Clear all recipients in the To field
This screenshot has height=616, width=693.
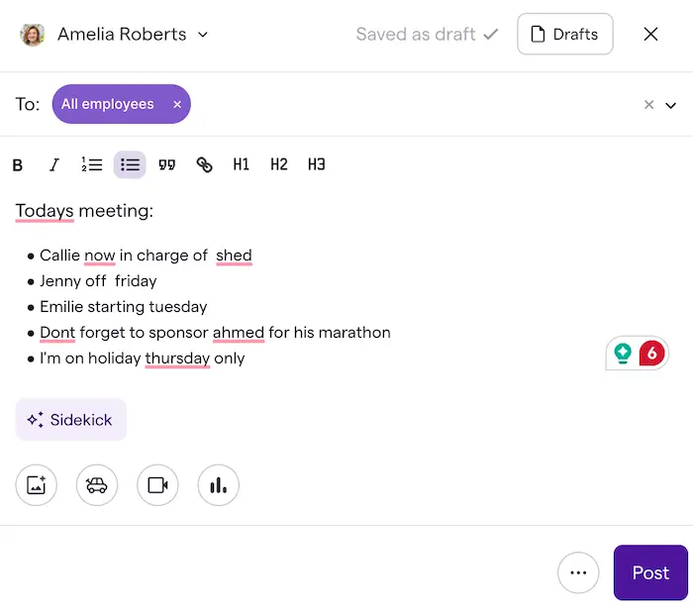coord(648,105)
